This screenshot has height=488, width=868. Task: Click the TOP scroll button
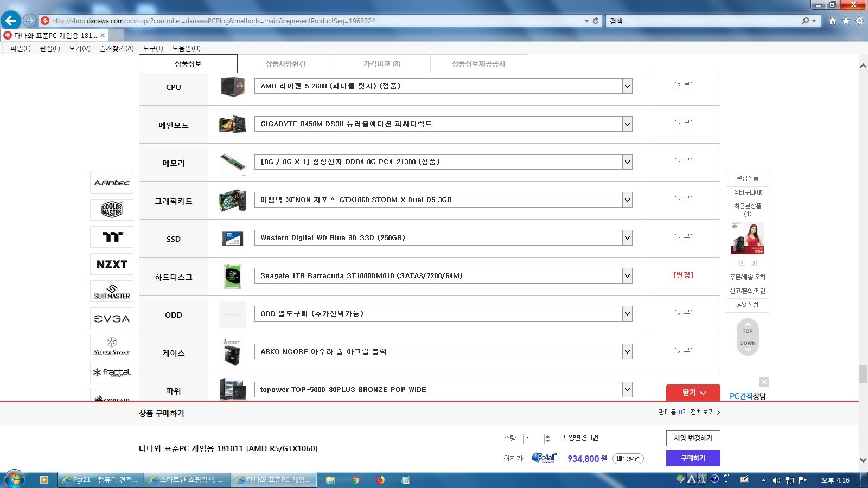point(748,329)
